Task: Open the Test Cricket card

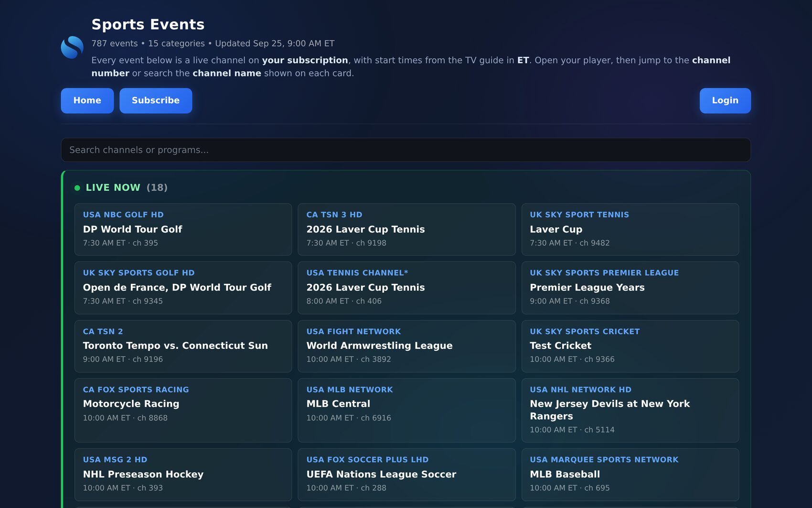Action: click(630, 346)
